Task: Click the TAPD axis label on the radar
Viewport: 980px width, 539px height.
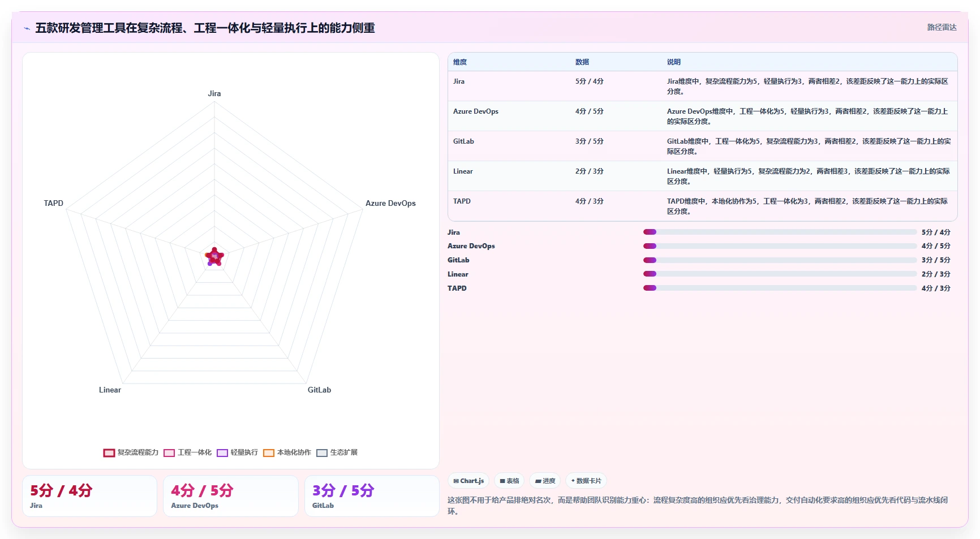Action: 54,204
